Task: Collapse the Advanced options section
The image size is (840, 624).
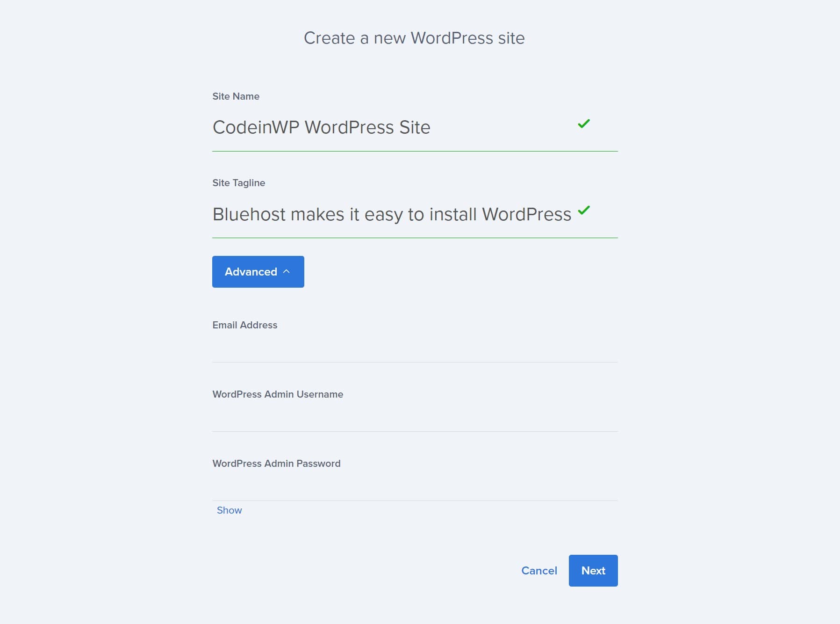Action: point(258,271)
